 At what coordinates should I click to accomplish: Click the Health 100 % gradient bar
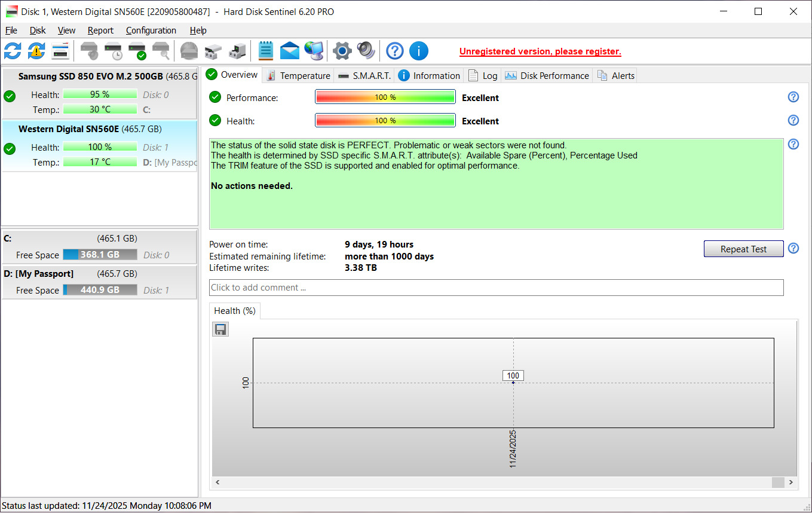pyautogui.click(x=385, y=120)
